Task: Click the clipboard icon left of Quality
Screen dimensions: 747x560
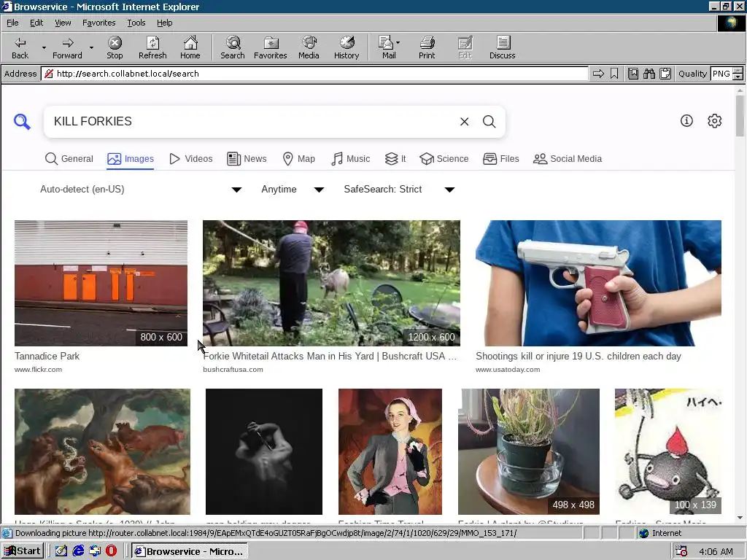Action: tap(665, 74)
